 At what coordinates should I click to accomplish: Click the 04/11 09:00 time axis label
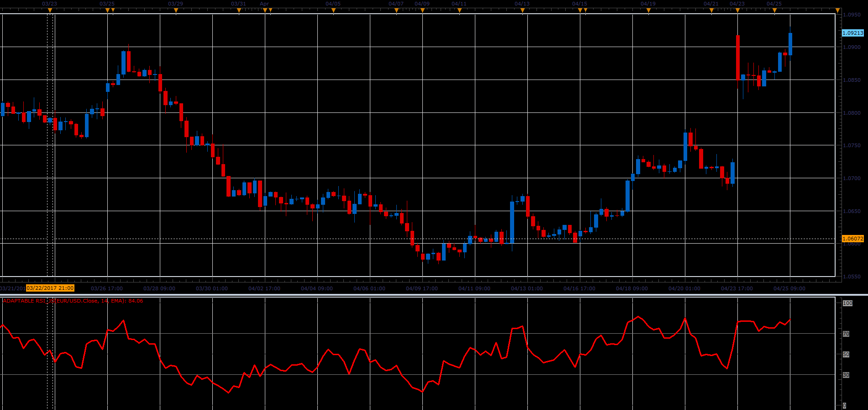(474, 288)
